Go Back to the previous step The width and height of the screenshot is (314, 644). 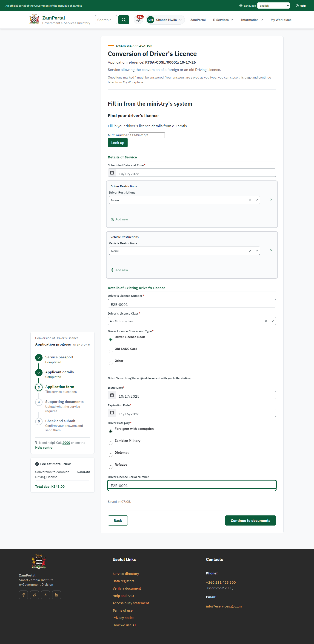(118, 520)
